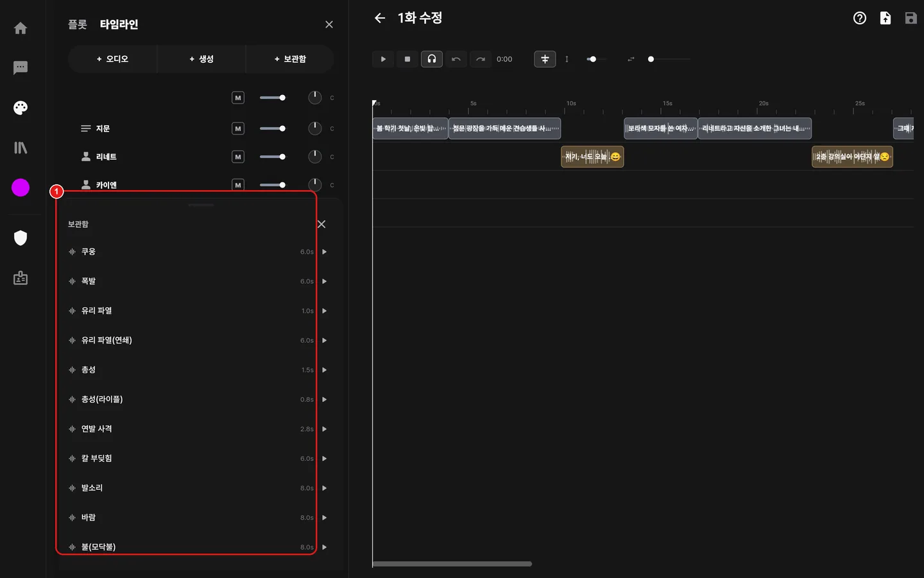Click the 지문 track pan knob
This screenshot has width=924, height=578.
tap(315, 128)
